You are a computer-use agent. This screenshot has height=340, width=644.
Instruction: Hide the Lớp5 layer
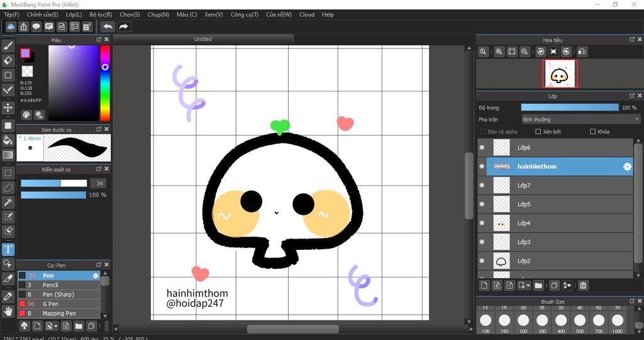coord(482,205)
